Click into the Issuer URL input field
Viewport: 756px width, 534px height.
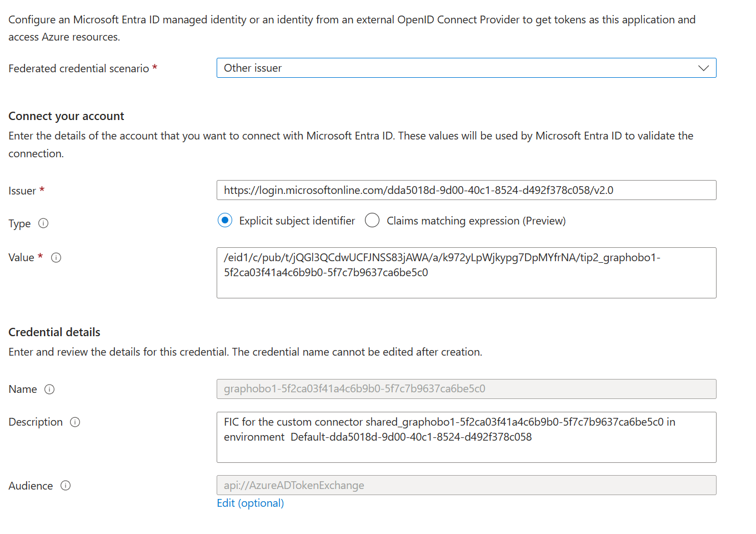(465, 191)
